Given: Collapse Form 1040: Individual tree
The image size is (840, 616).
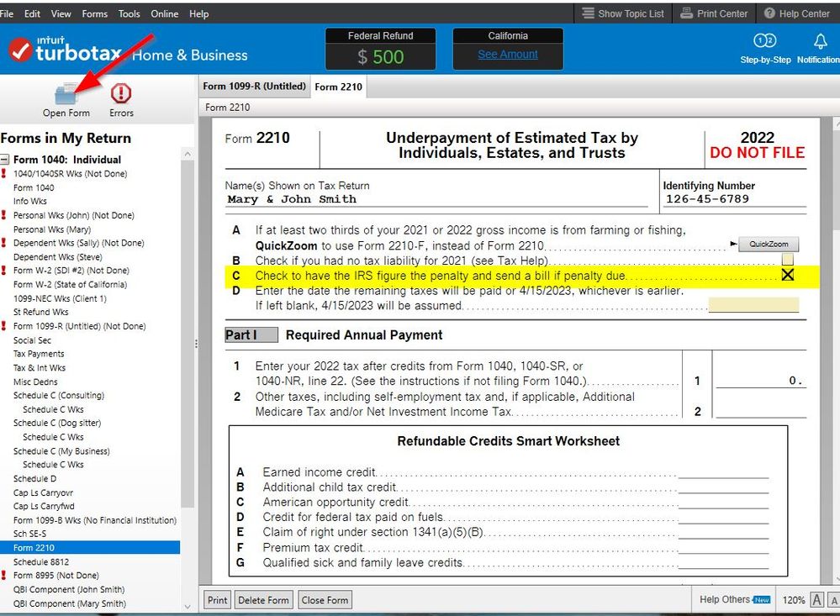Looking at the screenshot, I should tap(5, 159).
